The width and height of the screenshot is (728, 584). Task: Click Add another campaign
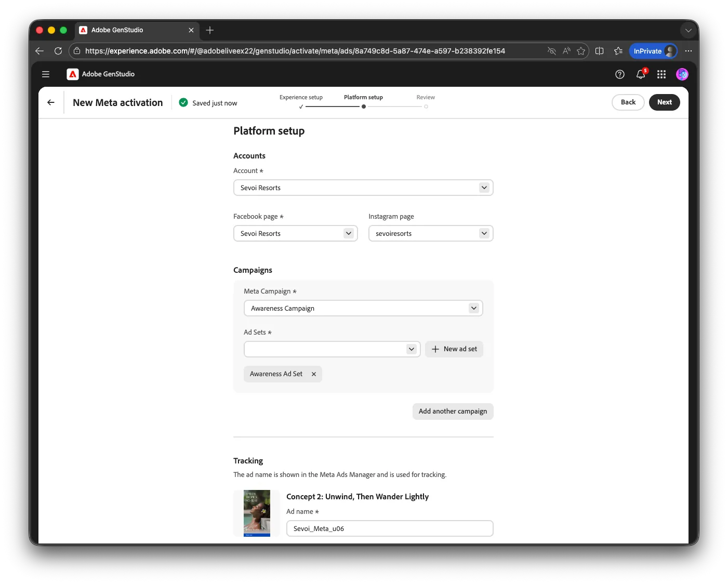[x=453, y=412]
